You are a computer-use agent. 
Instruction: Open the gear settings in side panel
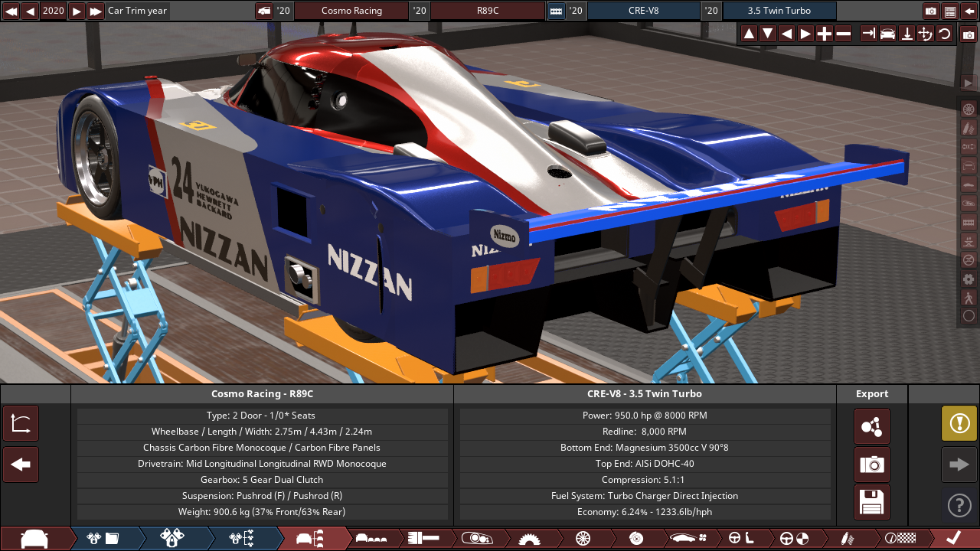click(969, 279)
